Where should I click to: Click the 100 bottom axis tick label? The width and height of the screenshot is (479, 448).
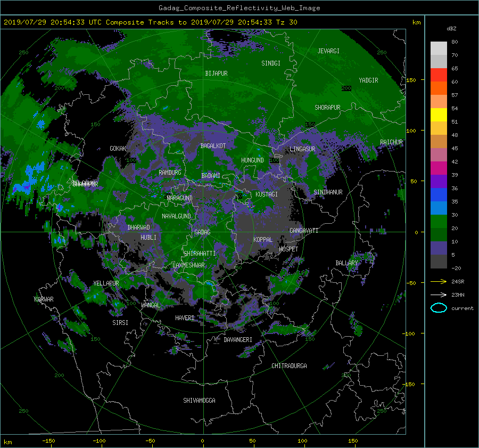click(302, 441)
